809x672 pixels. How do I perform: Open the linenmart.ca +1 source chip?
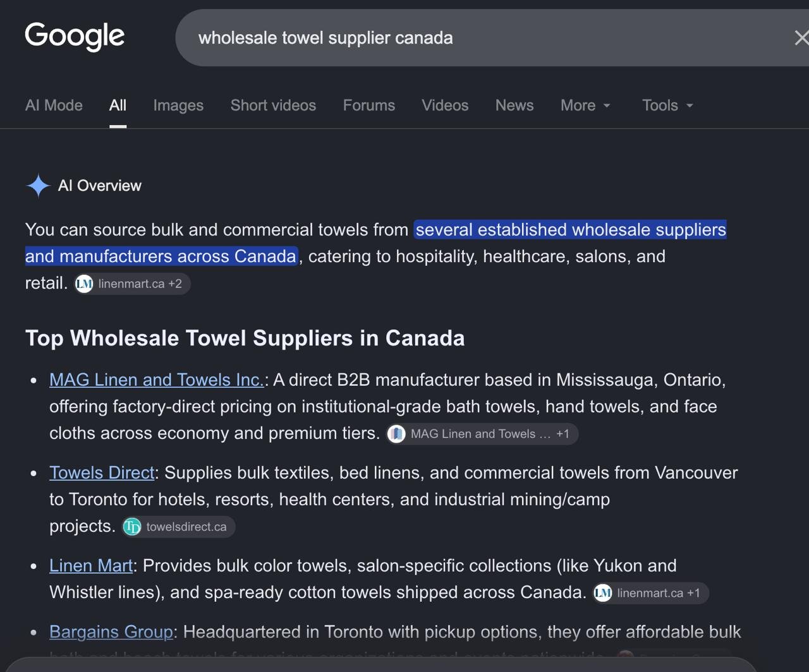coord(650,593)
